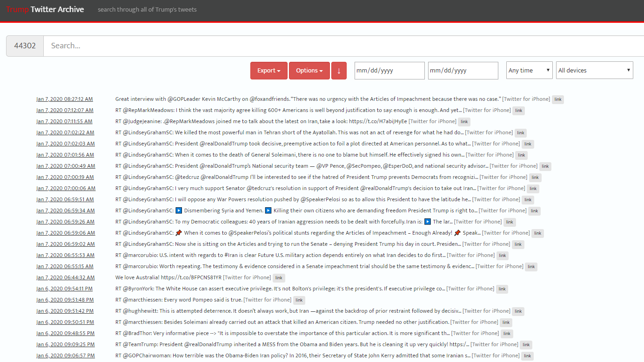Click the second mm/dd/yyyy end date field
Screen dimensions: 644x362
[x=463, y=71]
